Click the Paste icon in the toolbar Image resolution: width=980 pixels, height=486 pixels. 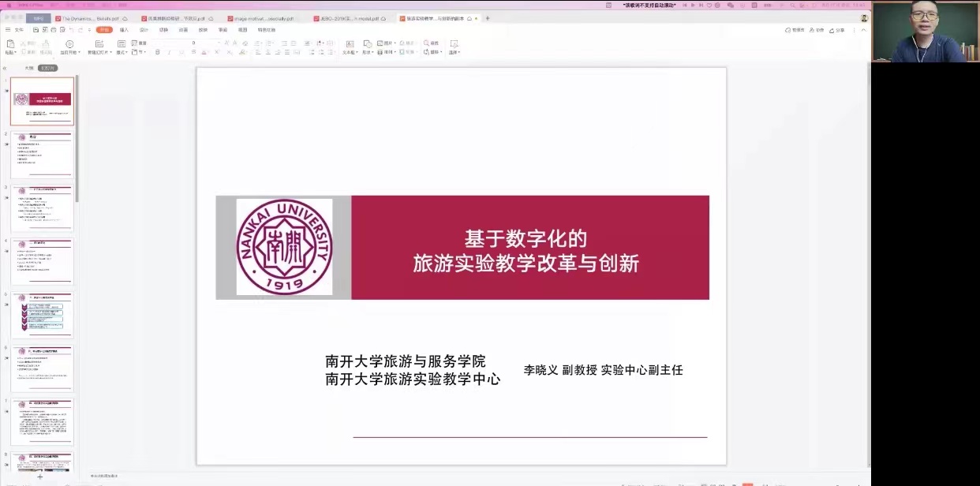[x=9, y=44]
